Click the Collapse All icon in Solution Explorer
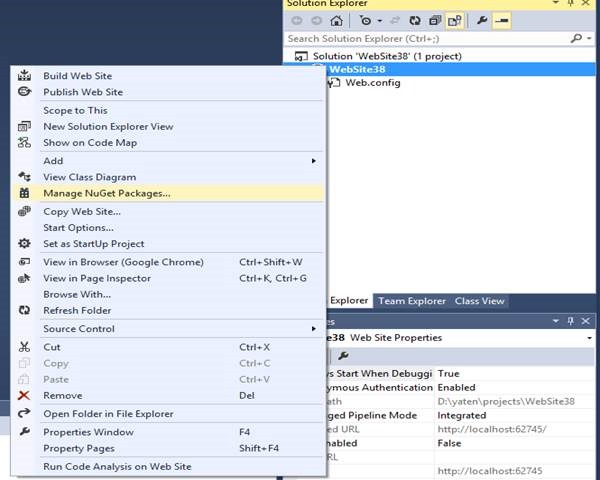This screenshot has height=480, width=600. pyautogui.click(x=435, y=21)
